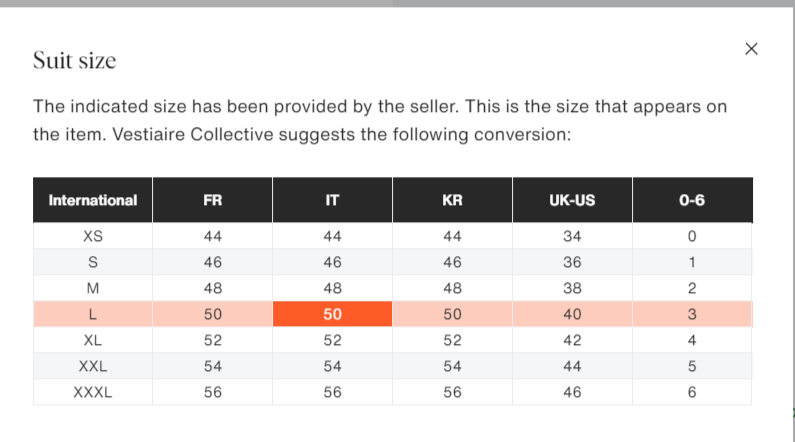The width and height of the screenshot is (795, 442).
Task: Select the L size row label
Action: coord(93,314)
